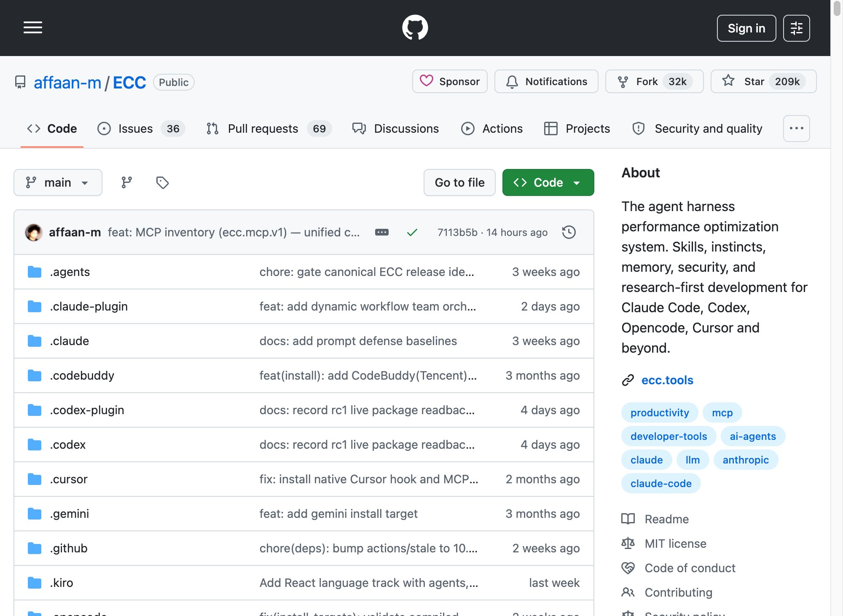
Task: Open the green Code dropdown
Action: 548,182
